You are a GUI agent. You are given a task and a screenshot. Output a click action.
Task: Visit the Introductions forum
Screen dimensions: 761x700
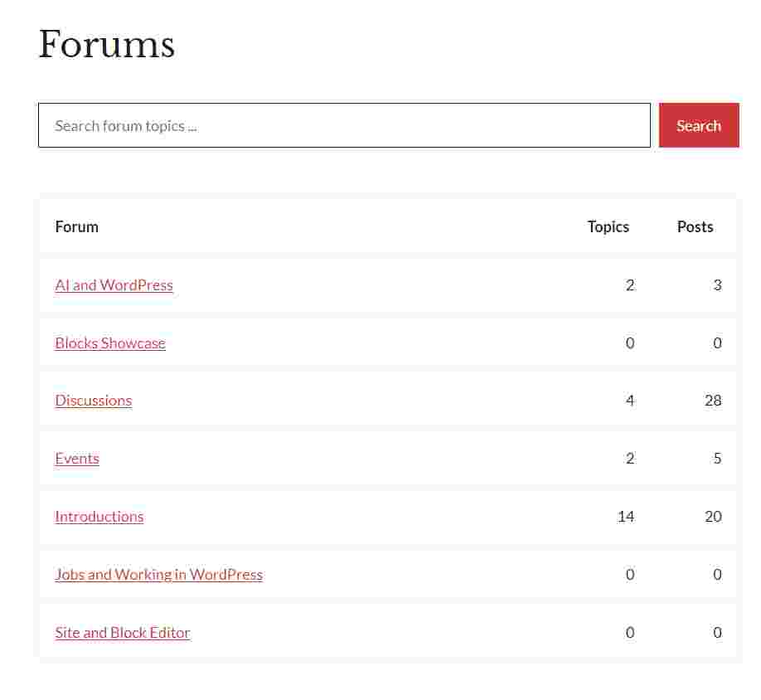99,517
